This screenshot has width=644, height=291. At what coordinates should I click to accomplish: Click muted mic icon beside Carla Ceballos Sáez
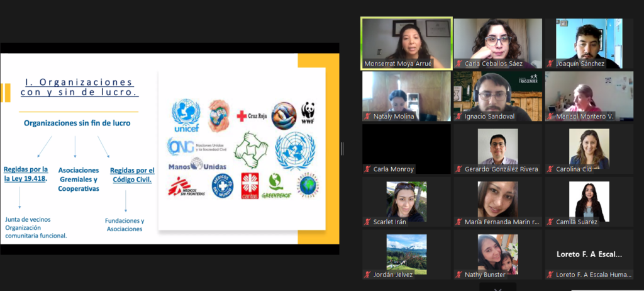click(x=459, y=64)
